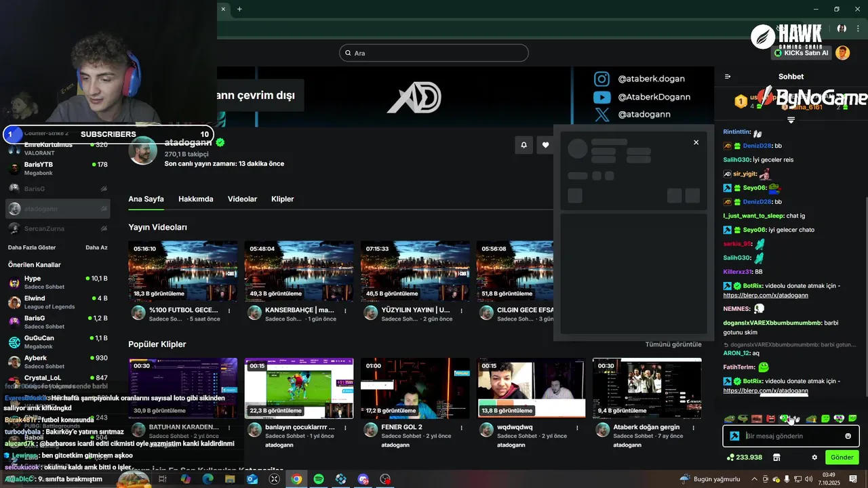
Task: Open options menu for wqdwqdwq clip
Action: point(577,428)
